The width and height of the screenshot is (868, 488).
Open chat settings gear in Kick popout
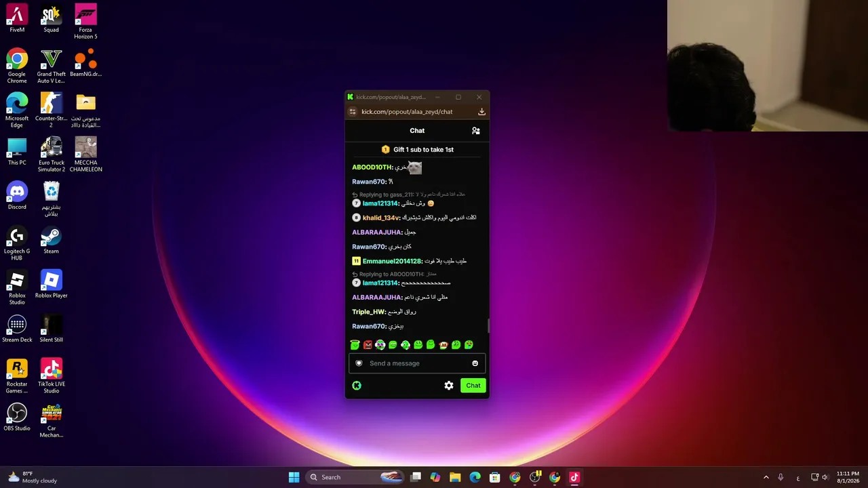click(449, 386)
